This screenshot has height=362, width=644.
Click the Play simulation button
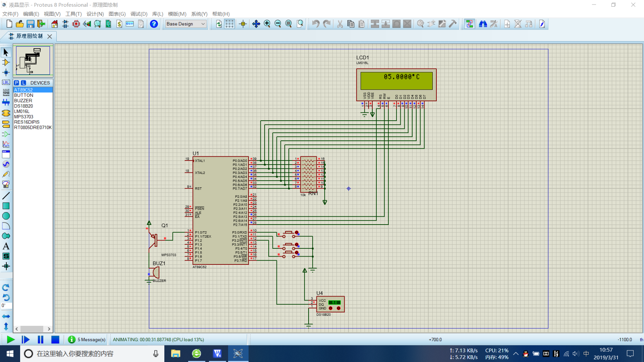(x=11, y=340)
